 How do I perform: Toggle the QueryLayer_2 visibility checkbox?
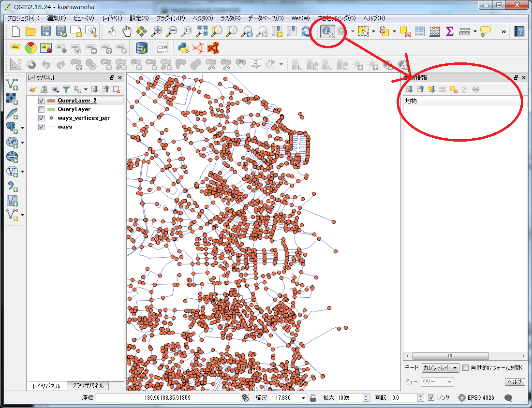click(41, 101)
